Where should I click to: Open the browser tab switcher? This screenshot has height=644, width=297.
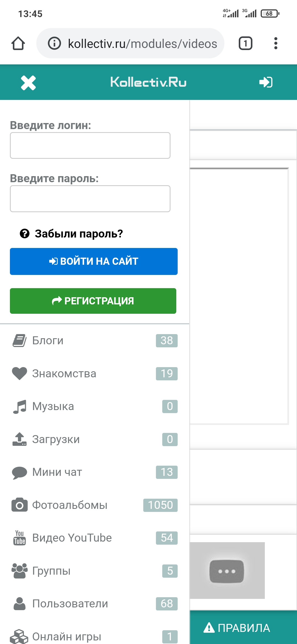click(x=245, y=43)
